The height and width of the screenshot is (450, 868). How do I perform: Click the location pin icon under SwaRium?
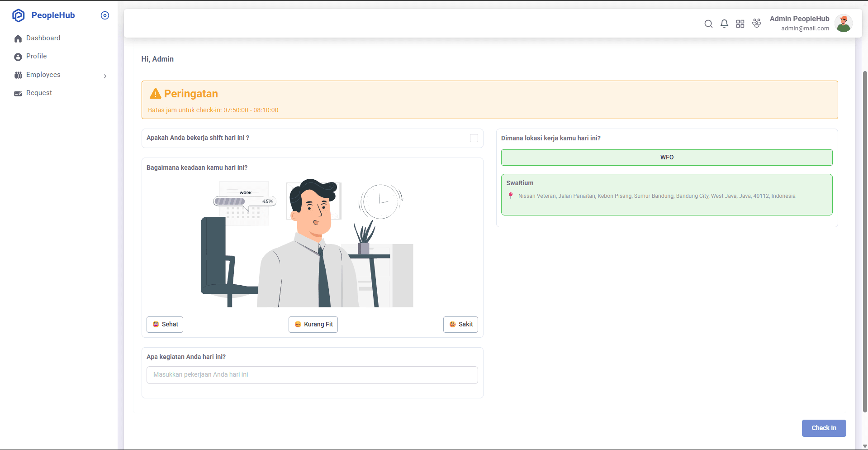[511, 196]
